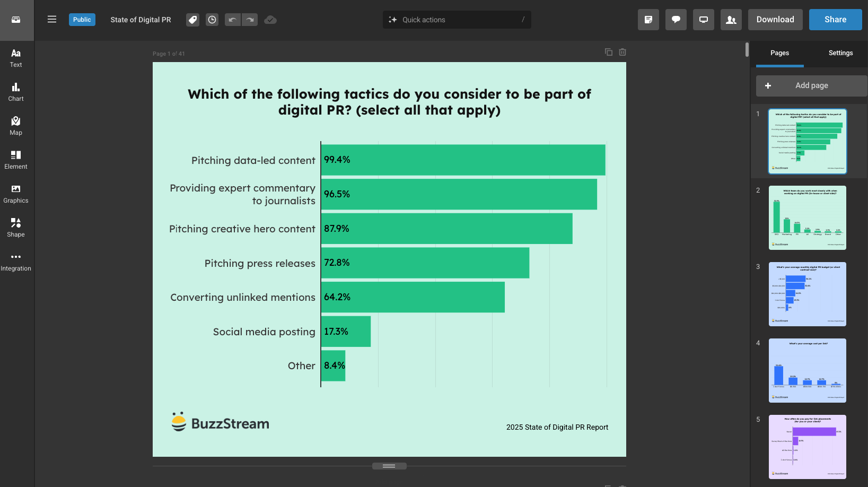Click the tags icon
Viewport: 868px width, 487px height.
pyautogui.click(x=192, y=20)
